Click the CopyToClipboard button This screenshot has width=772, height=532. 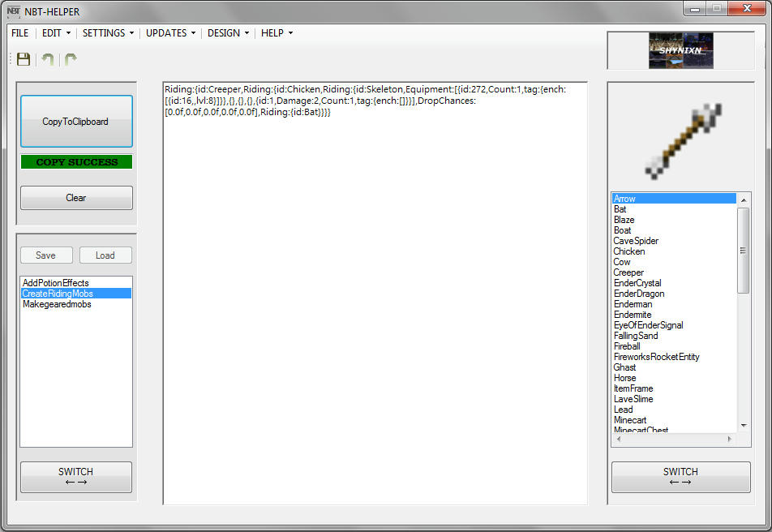pos(76,119)
